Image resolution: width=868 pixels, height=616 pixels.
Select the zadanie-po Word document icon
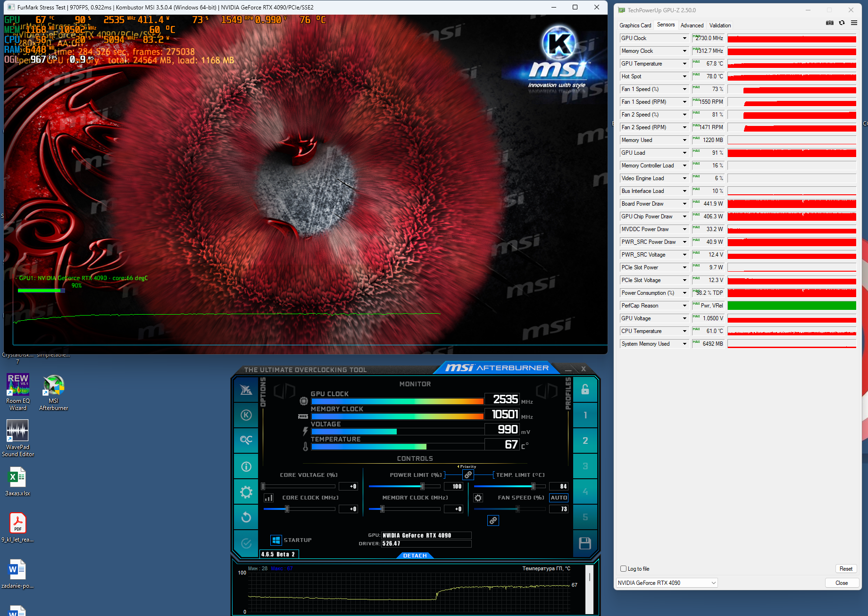point(18,574)
